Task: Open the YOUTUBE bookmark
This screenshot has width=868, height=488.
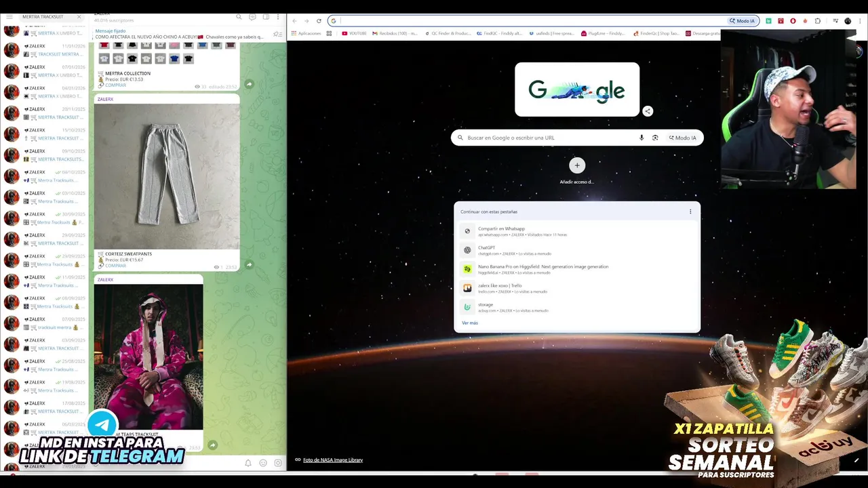Action: click(x=354, y=33)
